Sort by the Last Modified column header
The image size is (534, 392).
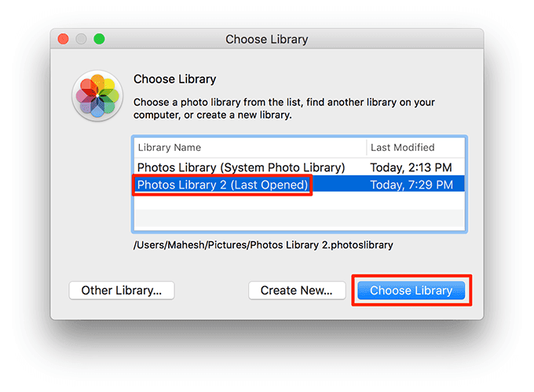[x=415, y=148]
